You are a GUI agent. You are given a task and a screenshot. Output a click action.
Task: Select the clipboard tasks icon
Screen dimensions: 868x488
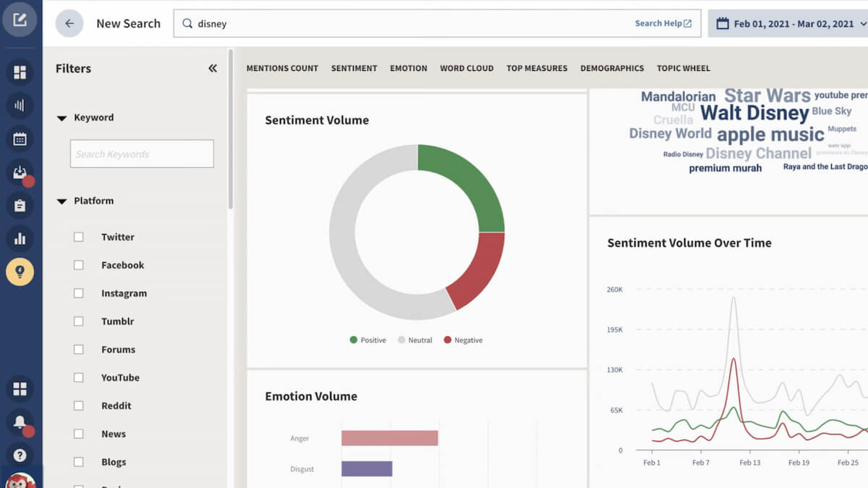pos(20,206)
